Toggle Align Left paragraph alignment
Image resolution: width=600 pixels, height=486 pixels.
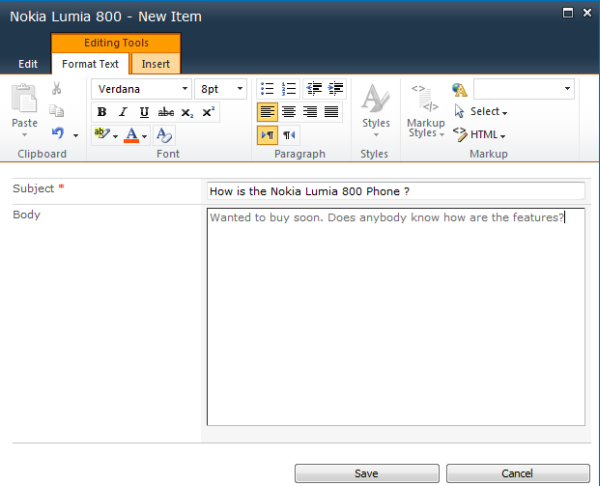coord(267,112)
